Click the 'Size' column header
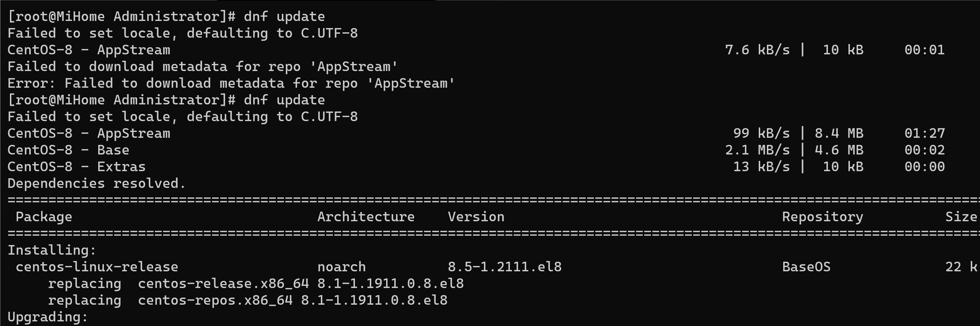 (961, 217)
